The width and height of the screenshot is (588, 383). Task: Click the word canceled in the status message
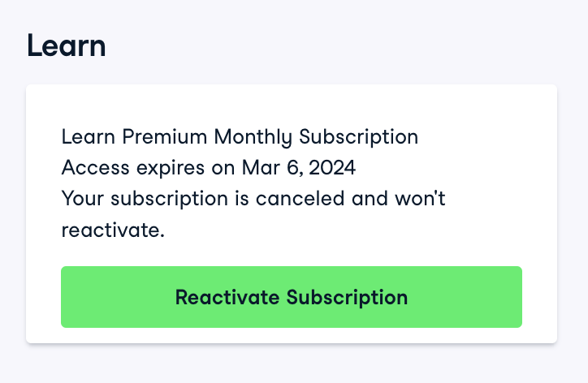pos(292,199)
